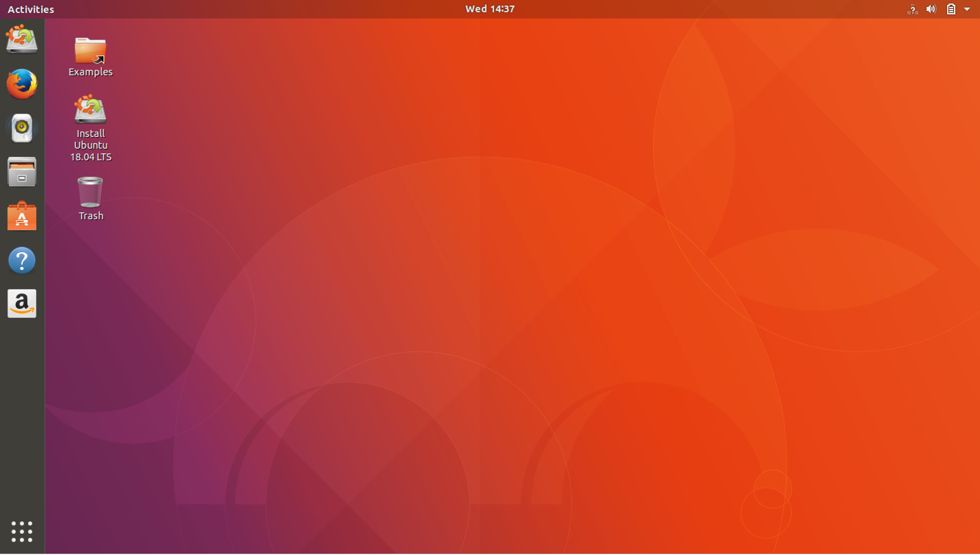Open the clock calendar Wed 14:37

pos(490,9)
